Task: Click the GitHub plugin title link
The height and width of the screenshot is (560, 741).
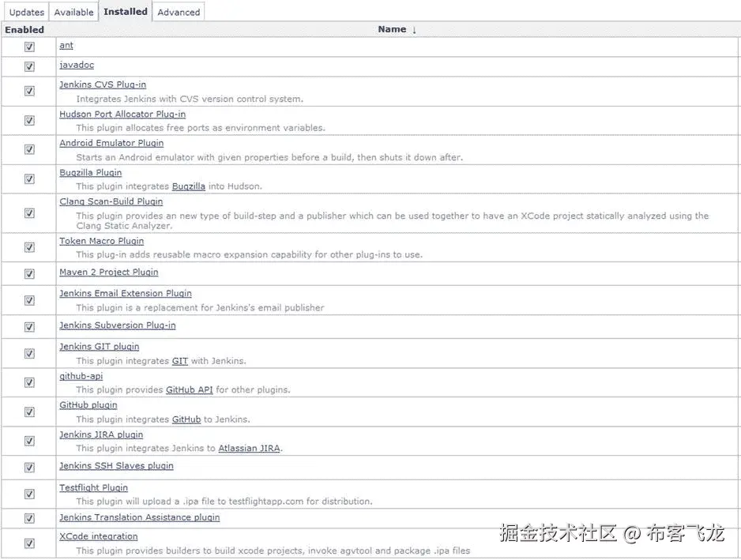Action: 88,405
